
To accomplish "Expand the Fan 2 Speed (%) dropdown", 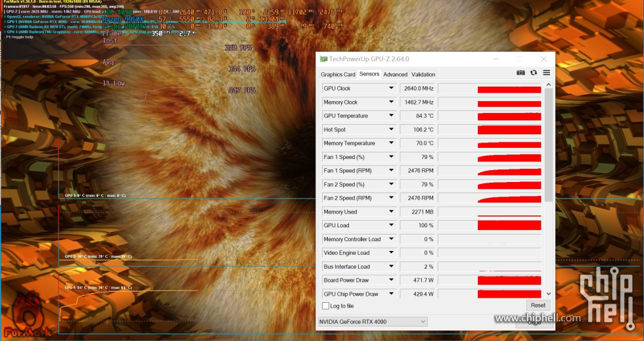I will (392, 185).
